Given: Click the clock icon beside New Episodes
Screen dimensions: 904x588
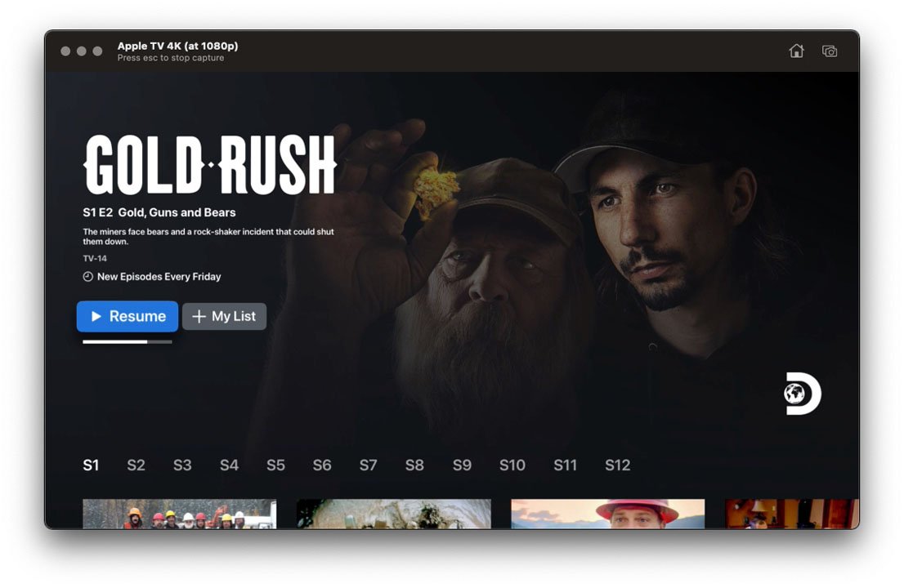Looking at the screenshot, I should tap(87, 276).
